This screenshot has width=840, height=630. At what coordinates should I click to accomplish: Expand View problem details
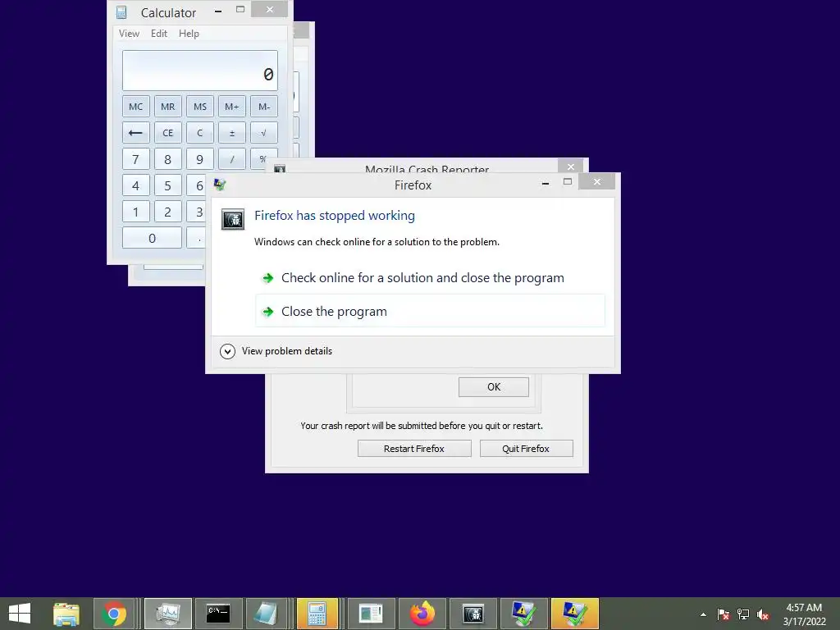coord(276,351)
